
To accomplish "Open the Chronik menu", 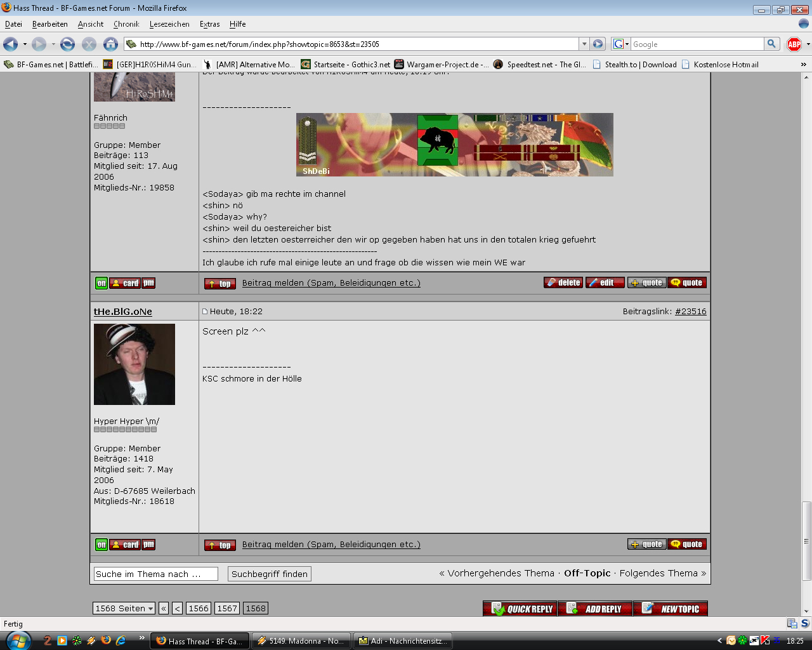I will click(x=126, y=24).
